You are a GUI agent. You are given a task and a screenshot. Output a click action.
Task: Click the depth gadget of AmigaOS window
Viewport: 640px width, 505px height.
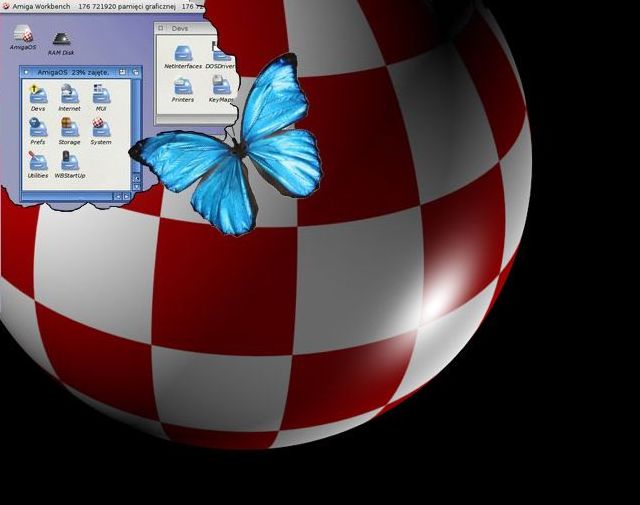click(x=136, y=72)
